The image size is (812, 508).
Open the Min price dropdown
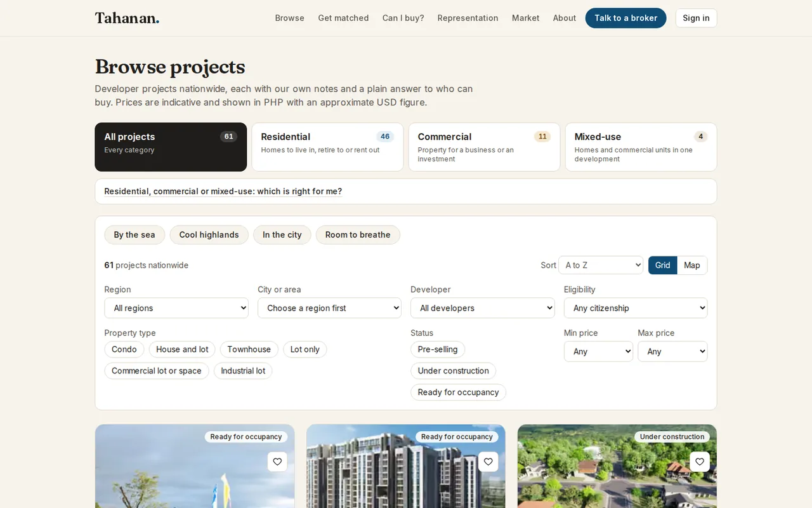coord(598,351)
